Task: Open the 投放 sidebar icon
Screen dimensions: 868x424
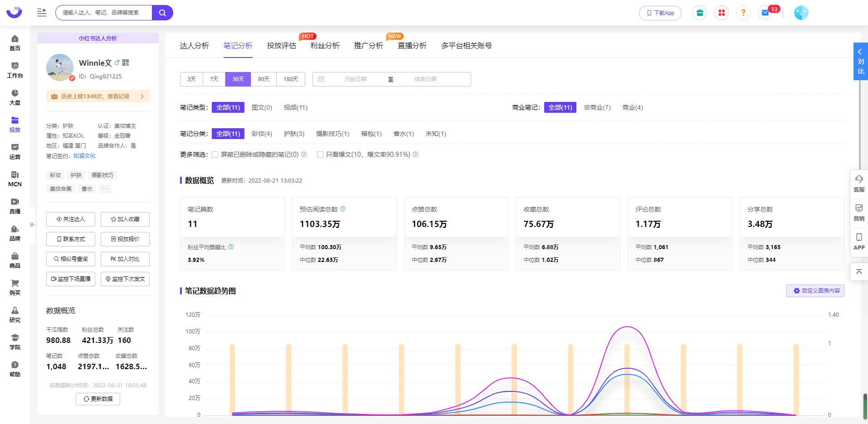Action: 15,125
